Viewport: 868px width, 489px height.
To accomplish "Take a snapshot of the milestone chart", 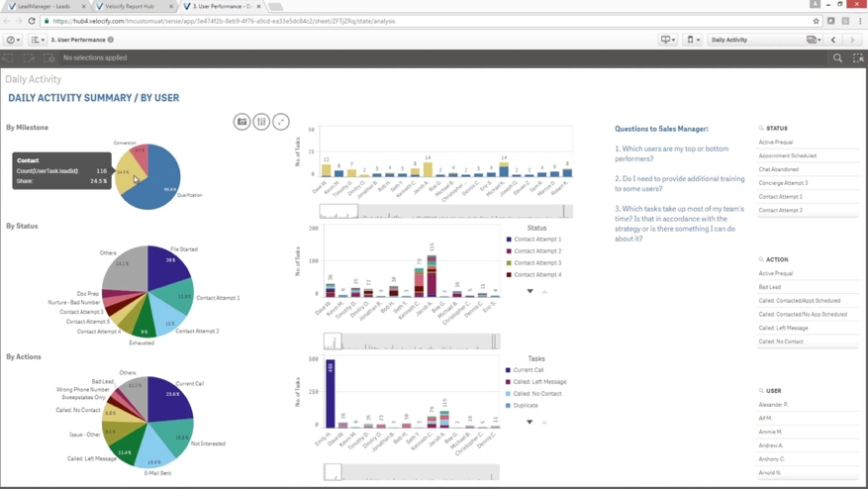I will click(x=241, y=122).
